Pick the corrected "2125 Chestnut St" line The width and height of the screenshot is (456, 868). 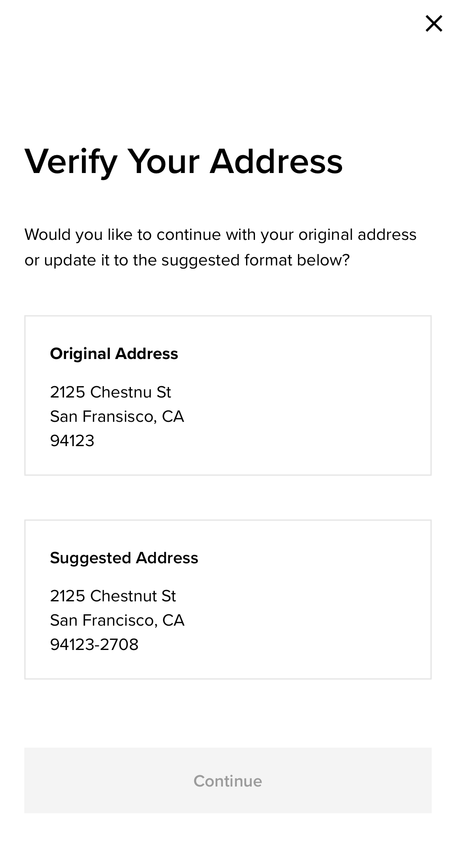(x=113, y=596)
